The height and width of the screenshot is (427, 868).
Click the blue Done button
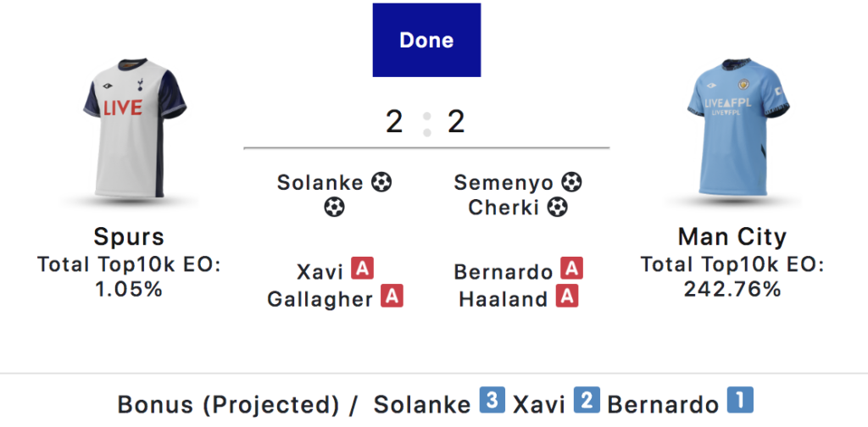pos(426,40)
